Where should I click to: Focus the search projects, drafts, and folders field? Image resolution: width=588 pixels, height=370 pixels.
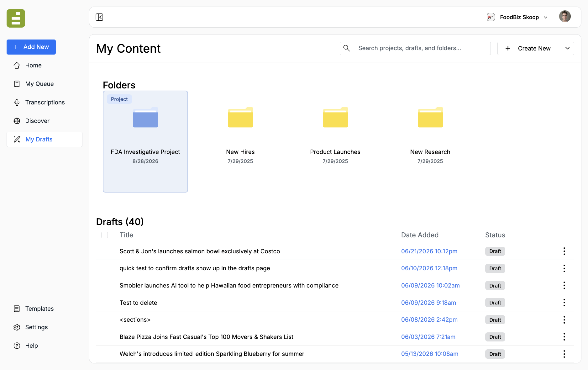[x=415, y=48]
